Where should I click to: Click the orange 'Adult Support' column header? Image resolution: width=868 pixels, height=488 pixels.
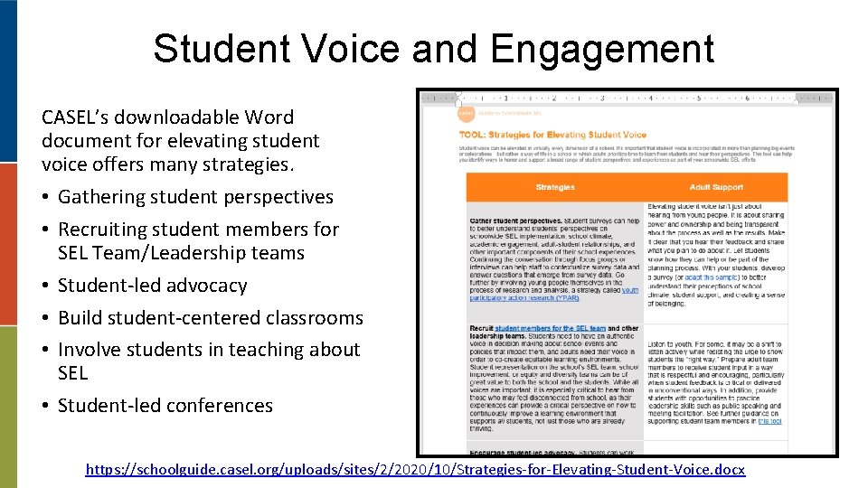716,187
